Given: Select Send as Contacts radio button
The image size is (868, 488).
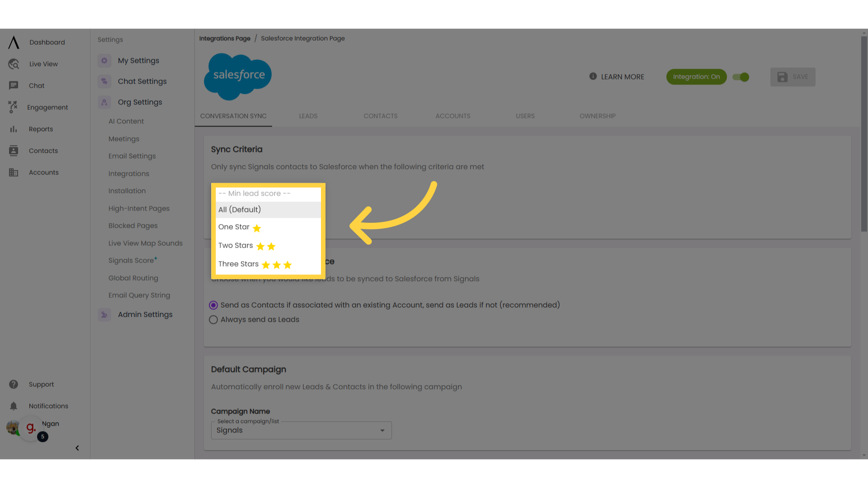Looking at the screenshot, I should click(213, 305).
